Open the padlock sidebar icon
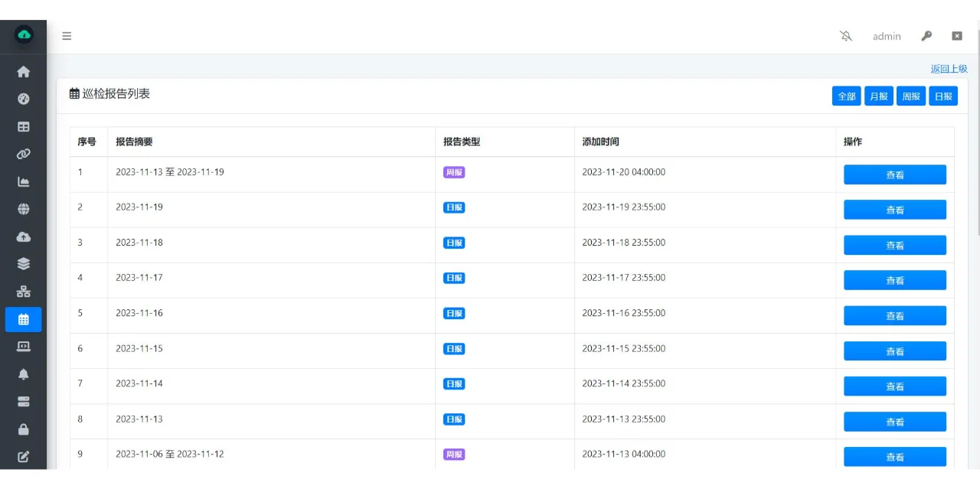Screen dimensions: 980x489 pos(24,429)
